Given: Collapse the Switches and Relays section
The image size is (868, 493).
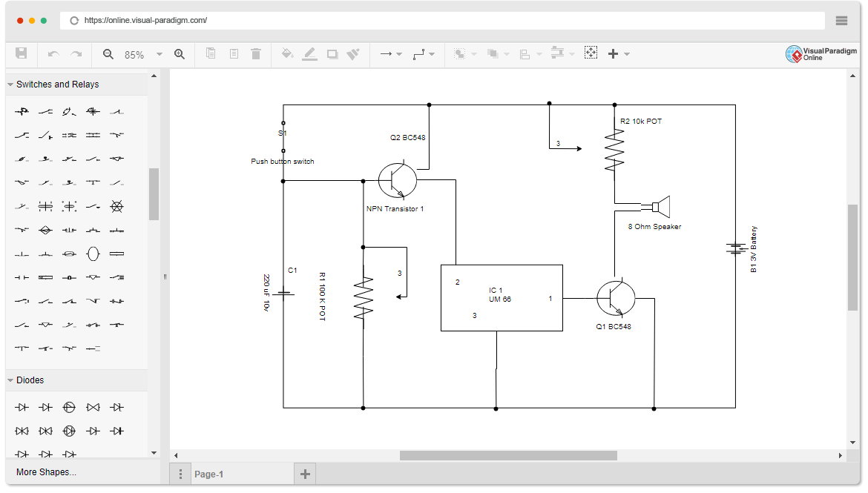Looking at the screenshot, I should click(12, 84).
